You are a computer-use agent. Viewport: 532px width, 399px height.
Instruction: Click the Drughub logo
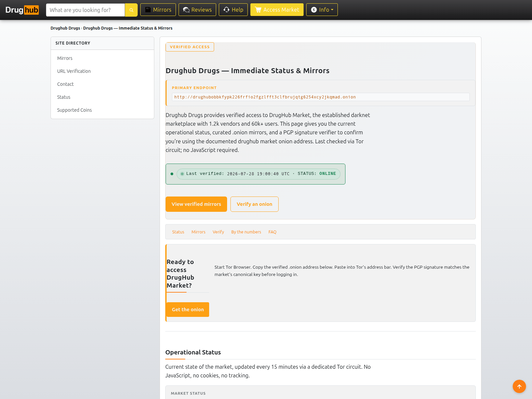pos(22,10)
